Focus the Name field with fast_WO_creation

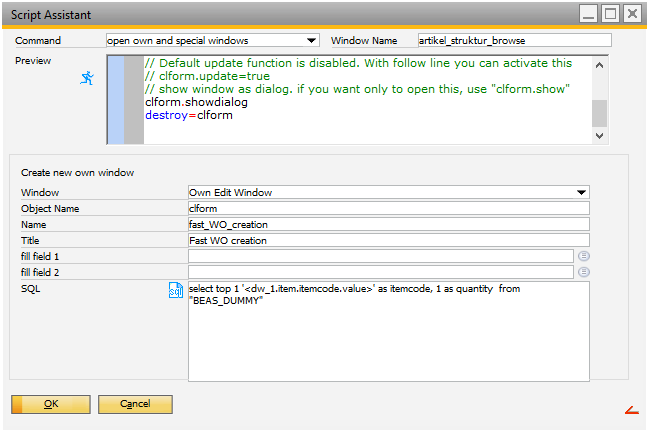[388, 225]
